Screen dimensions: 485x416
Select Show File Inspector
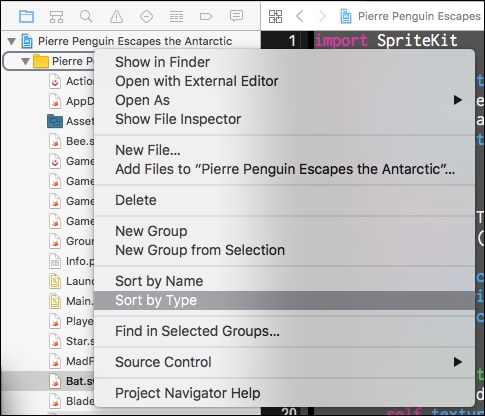[284, 119]
